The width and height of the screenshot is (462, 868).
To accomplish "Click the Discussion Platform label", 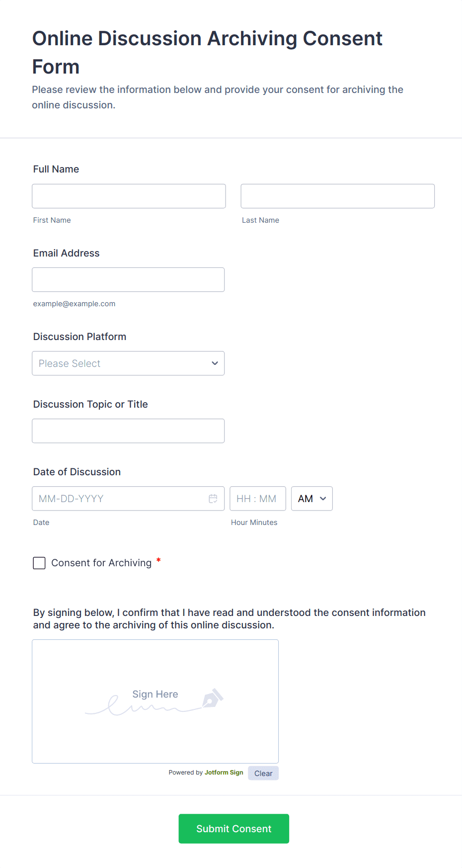I will coord(80,337).
